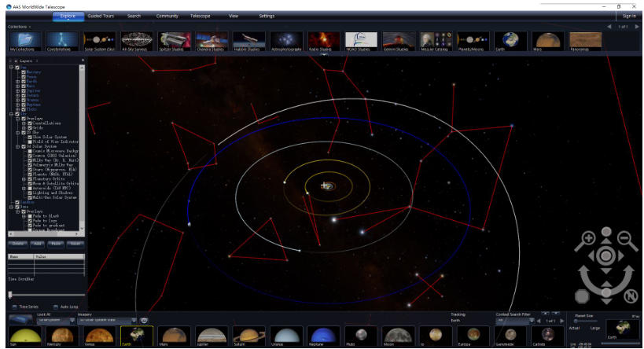Choose the Spitzer Studies collection icon
Viewport: 644px width, 349px height.
click(173, 41)
